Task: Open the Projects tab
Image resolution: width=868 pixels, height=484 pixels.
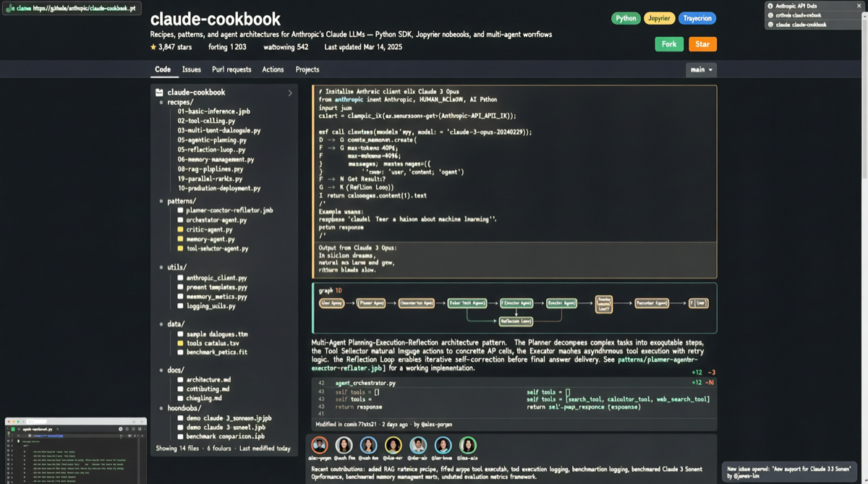Action: [x=307, y=69]
